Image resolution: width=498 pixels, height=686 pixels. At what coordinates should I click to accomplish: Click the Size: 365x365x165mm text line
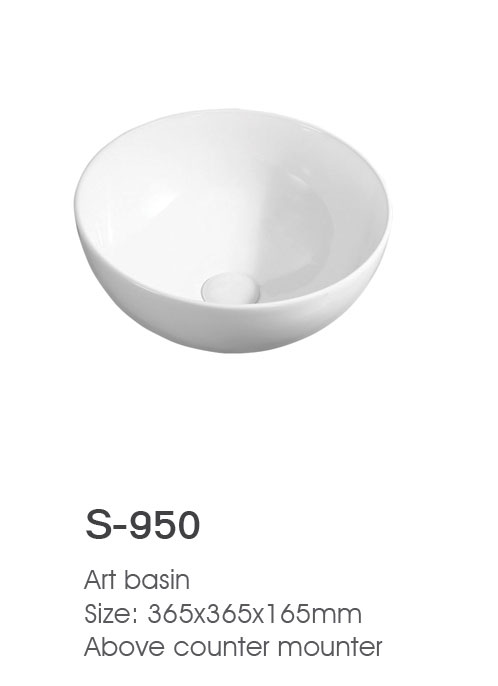tap(223, 613)
